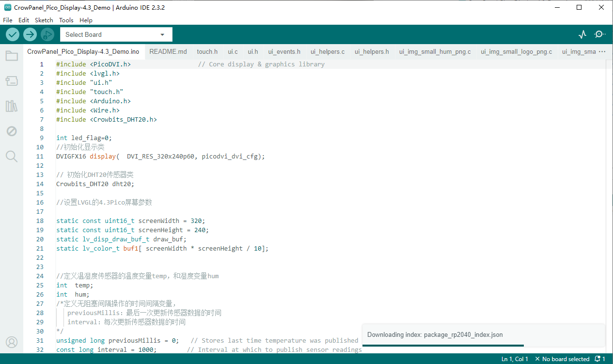Open the Library Manager sidebar panel
The width and height of the screenshot is (613, 364).
pyautogui.click(x=12, y=106)
